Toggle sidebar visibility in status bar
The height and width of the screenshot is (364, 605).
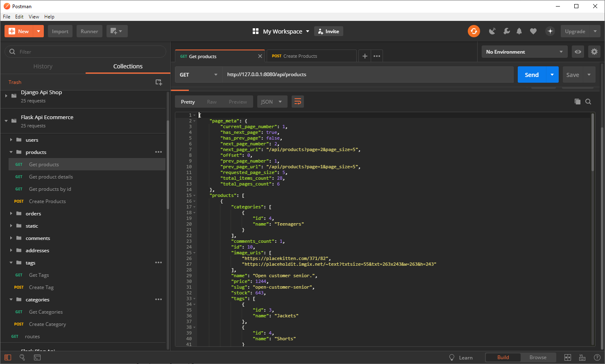tap(8, 357)
